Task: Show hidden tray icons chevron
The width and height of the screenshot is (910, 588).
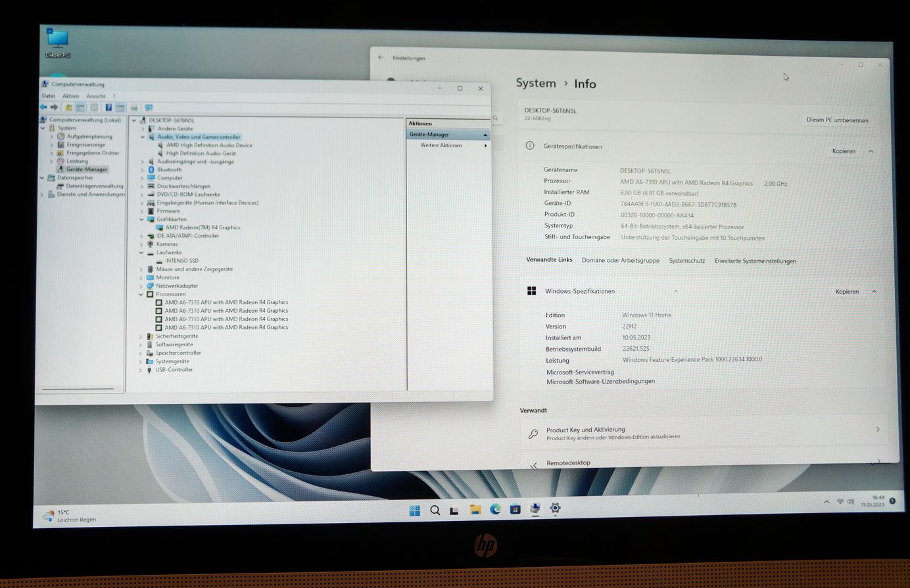Action: click(x=826, y=502)
